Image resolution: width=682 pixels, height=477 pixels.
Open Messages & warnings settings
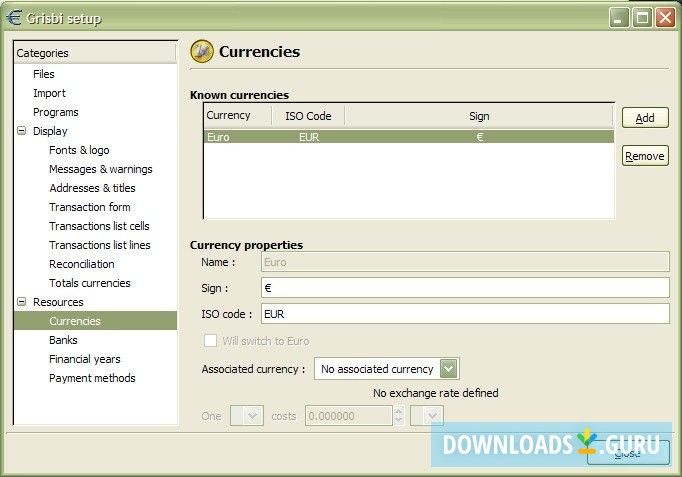tap(101, 169)
